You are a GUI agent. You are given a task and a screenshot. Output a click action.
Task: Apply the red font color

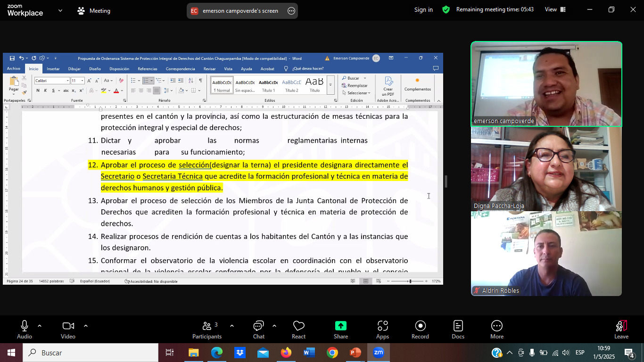pyautogui.click(x=116, y=90)
